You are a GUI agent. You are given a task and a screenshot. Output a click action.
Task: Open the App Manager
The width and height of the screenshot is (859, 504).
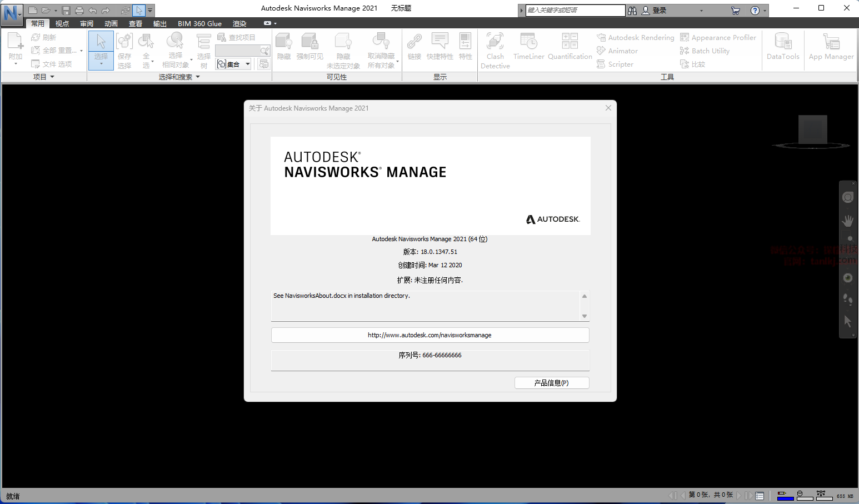click(x=831, y=47)
